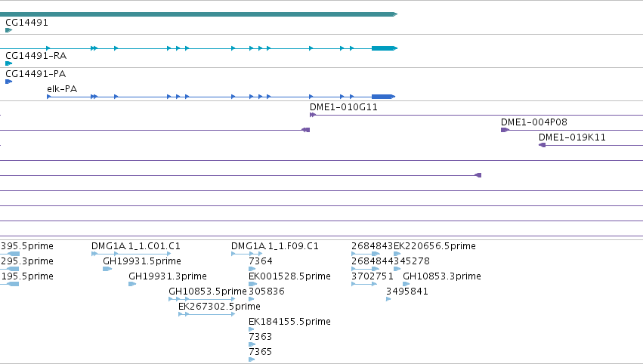Click the 7364 EST label
This screenshot has height=364, width=643.
(261, 261)
